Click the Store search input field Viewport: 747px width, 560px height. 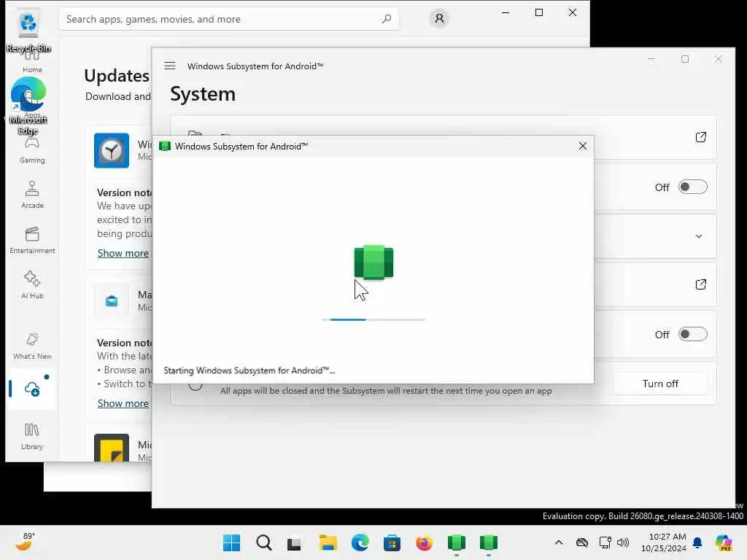tap(228, 19)
